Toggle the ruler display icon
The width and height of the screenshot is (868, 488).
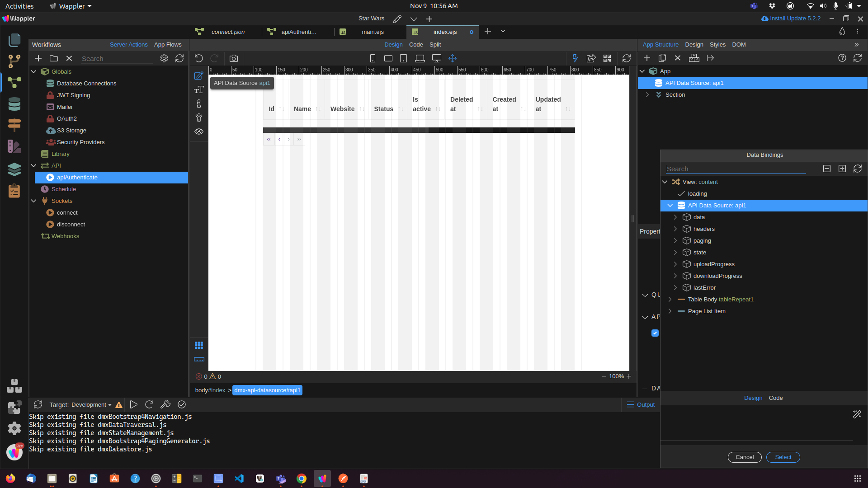(199, 360)
